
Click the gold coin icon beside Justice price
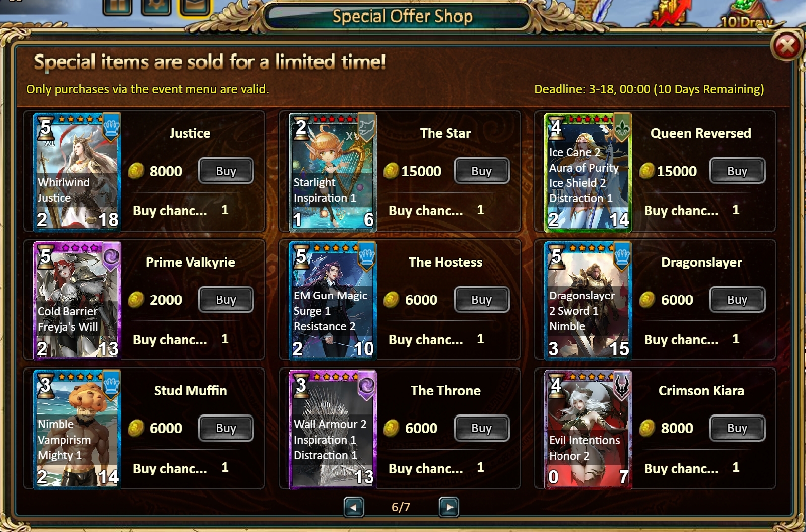tap(136, 171)
